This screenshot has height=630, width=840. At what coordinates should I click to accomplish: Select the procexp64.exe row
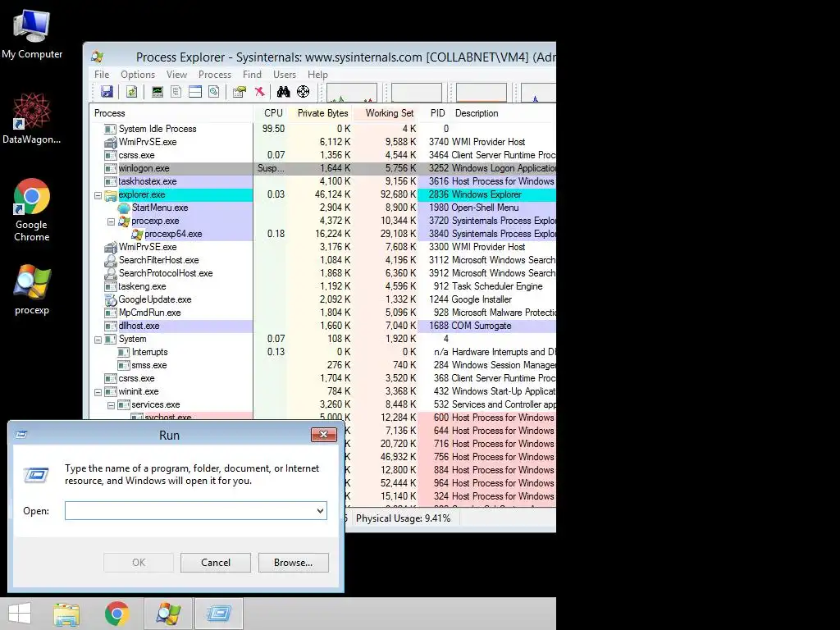(x=322, y=234)
